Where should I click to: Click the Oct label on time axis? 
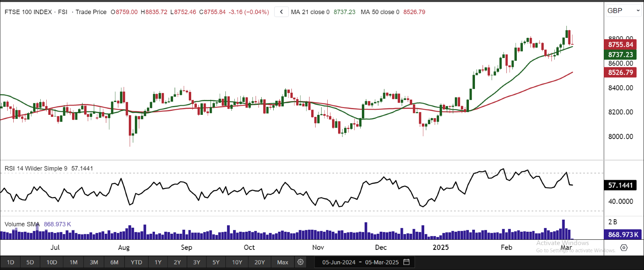pyautogui.click(x=249, y=247)
